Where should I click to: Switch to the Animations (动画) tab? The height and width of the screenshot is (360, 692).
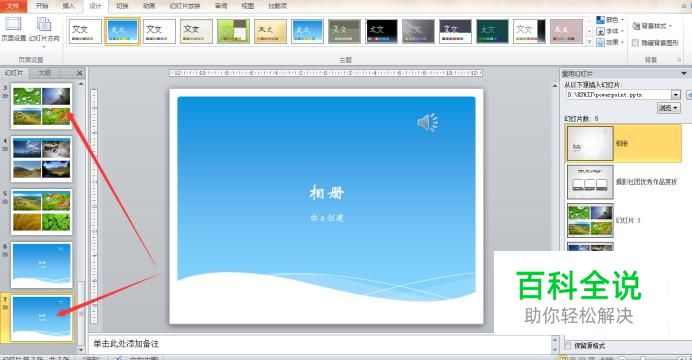(x=149, y=6)
